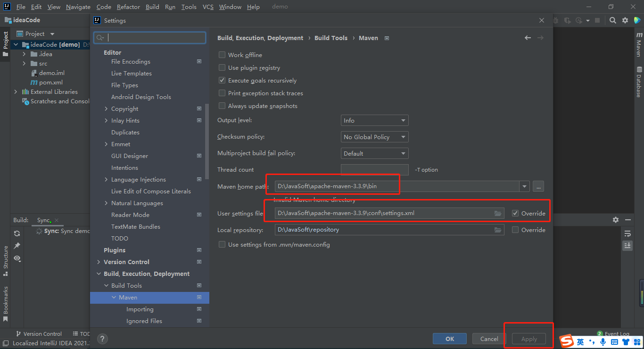The image size is (644, 349).
Task: Enable Work offline checkbox
Action: (x=222, y=55)
